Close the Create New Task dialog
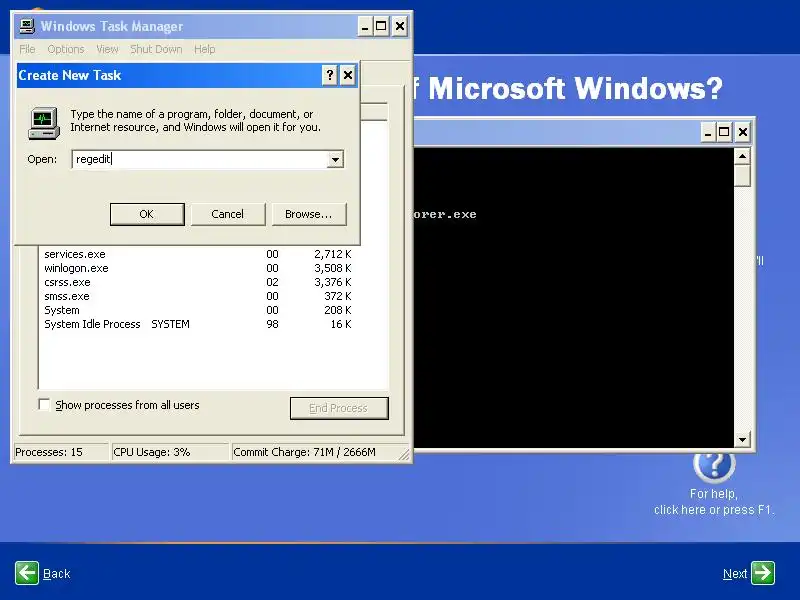800x600 pixels. 348,76
